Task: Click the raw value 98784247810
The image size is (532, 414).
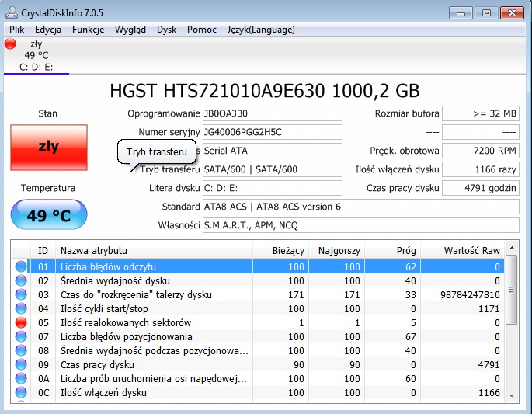Action: [x=470, y=294]
